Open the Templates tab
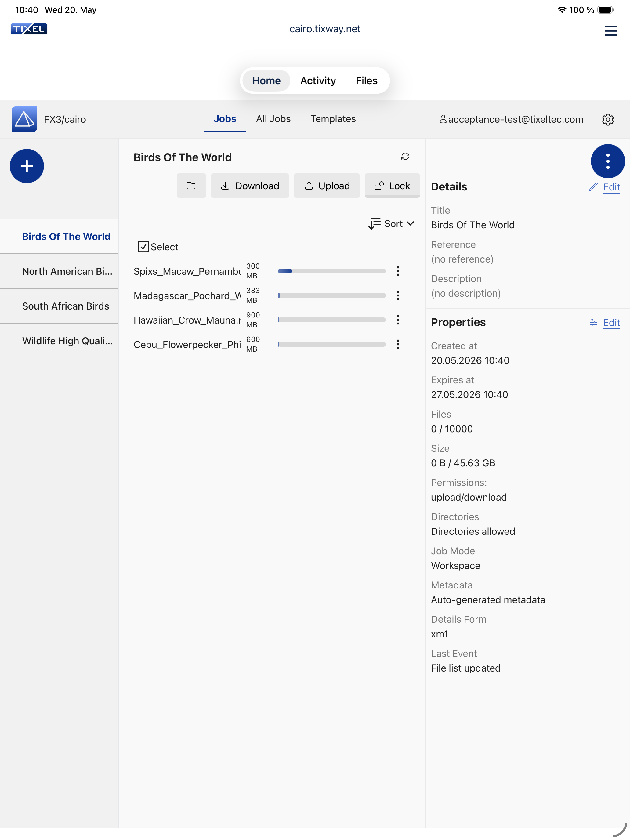The image size is (630, 840). (x=333, y=119)
